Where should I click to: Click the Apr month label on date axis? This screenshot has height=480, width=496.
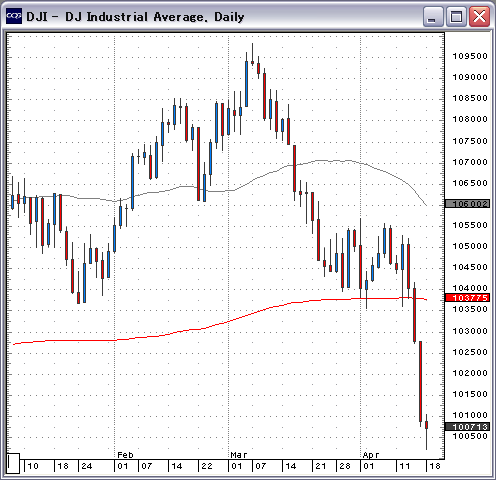point(371,455)
